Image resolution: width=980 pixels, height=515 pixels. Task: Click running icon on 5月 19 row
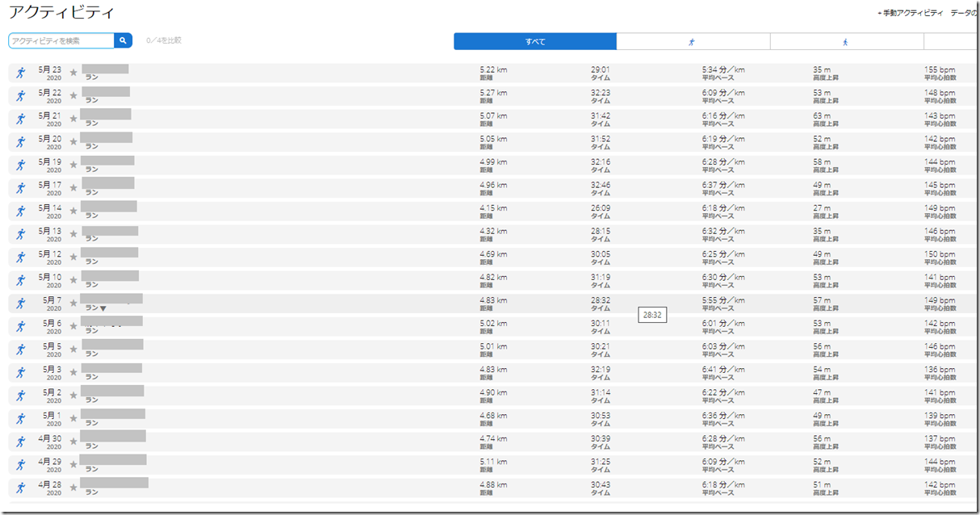tap(21, 165)
